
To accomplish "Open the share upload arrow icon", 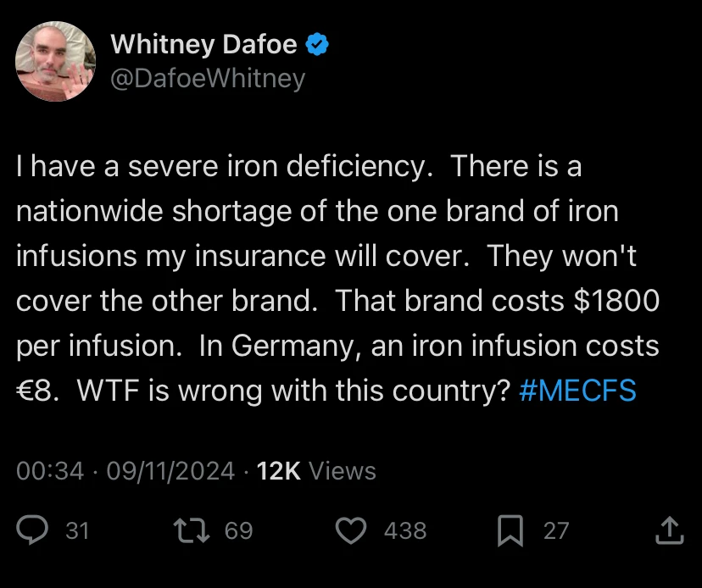I will pos(670,530).
